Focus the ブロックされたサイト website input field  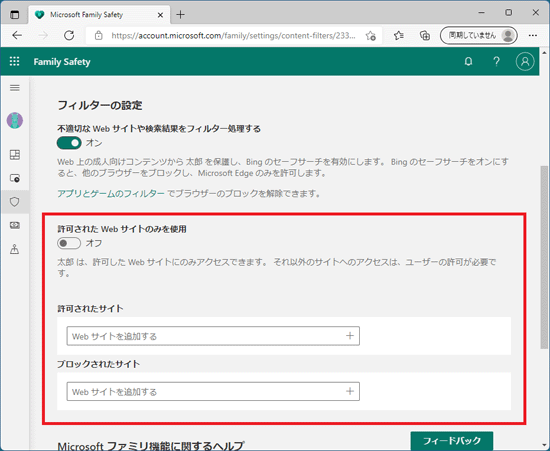point(213,391)
